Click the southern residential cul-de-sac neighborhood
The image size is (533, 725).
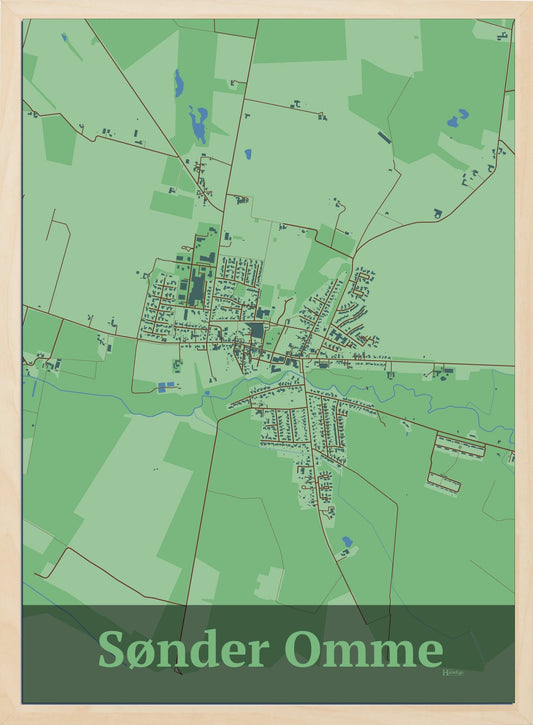[317, 486]
